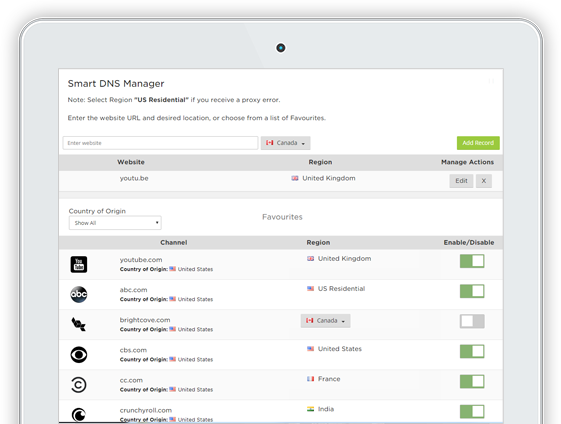Viewport: 561px width, 424px height.
Task: Disable the youtube.com toggle switch
Action: (472, 261)
